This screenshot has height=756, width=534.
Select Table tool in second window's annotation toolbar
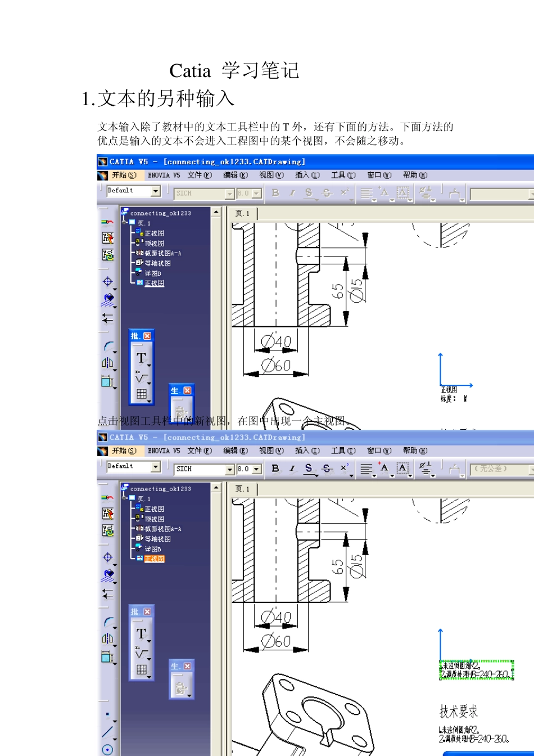pyautogui.click(x=142, y=669)
